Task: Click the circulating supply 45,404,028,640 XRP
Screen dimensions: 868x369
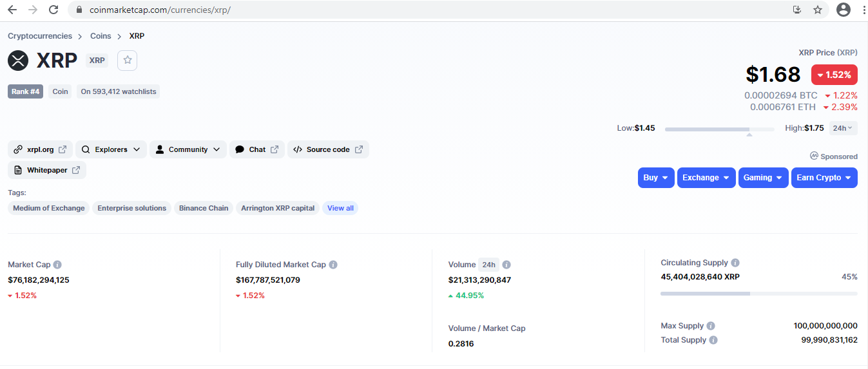Action: click(700, 277)
